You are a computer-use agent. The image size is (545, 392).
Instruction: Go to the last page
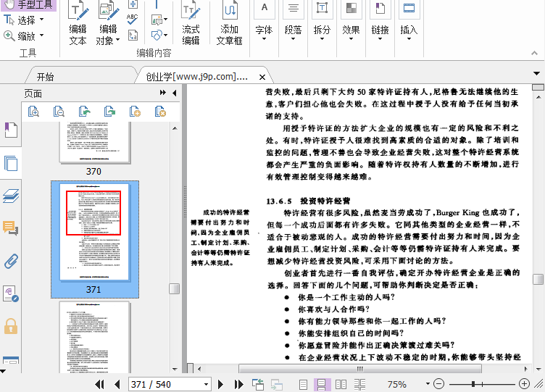[x=238, y=384]
